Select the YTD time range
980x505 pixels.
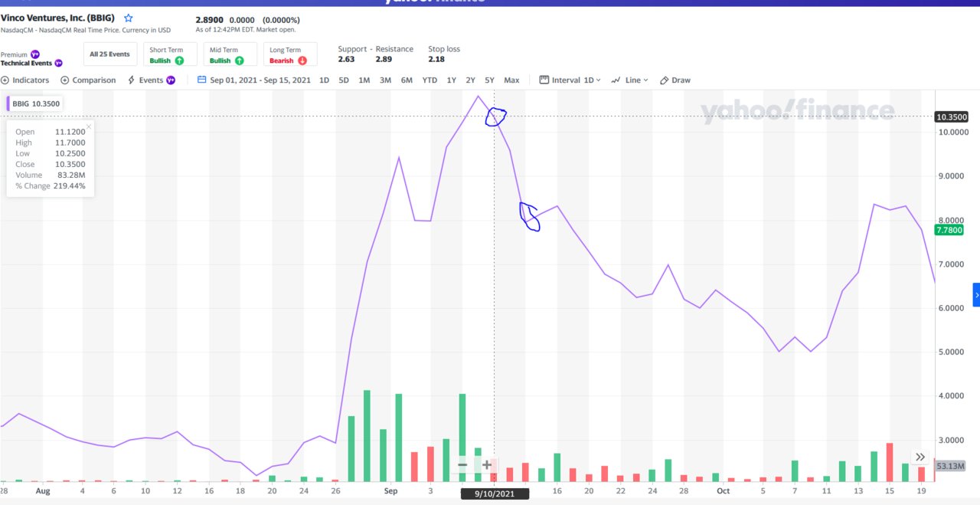click(430, 80)
